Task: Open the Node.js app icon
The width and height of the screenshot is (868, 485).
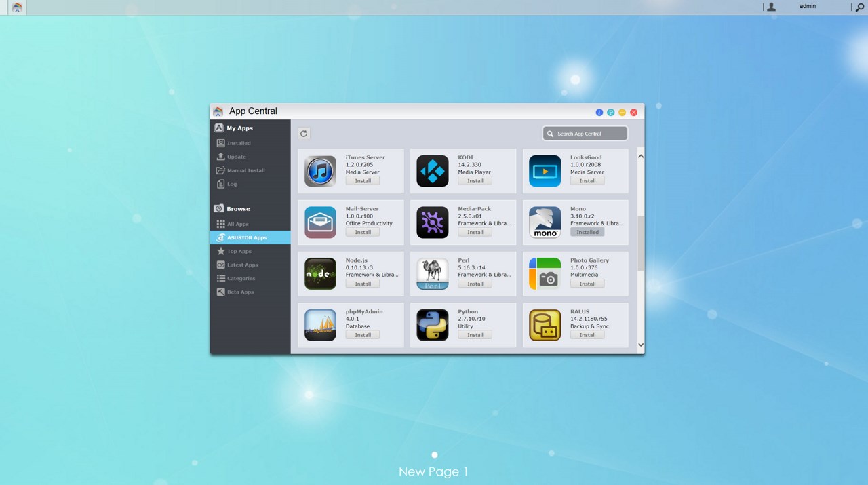Action: [x=320, y=274]
